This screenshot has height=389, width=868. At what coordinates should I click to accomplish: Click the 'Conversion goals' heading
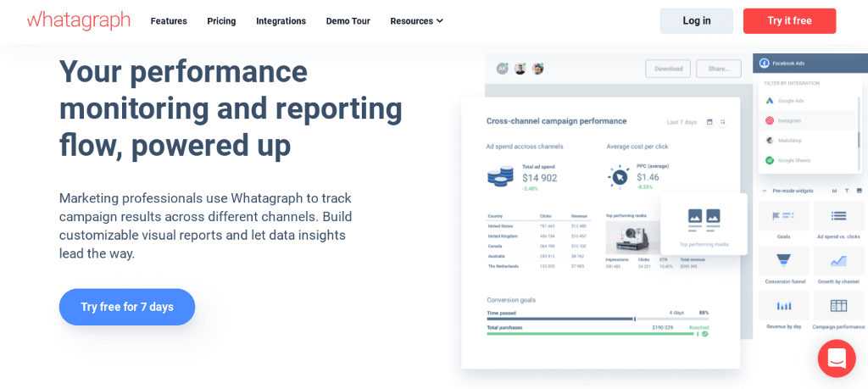click(x=511, y=300)
